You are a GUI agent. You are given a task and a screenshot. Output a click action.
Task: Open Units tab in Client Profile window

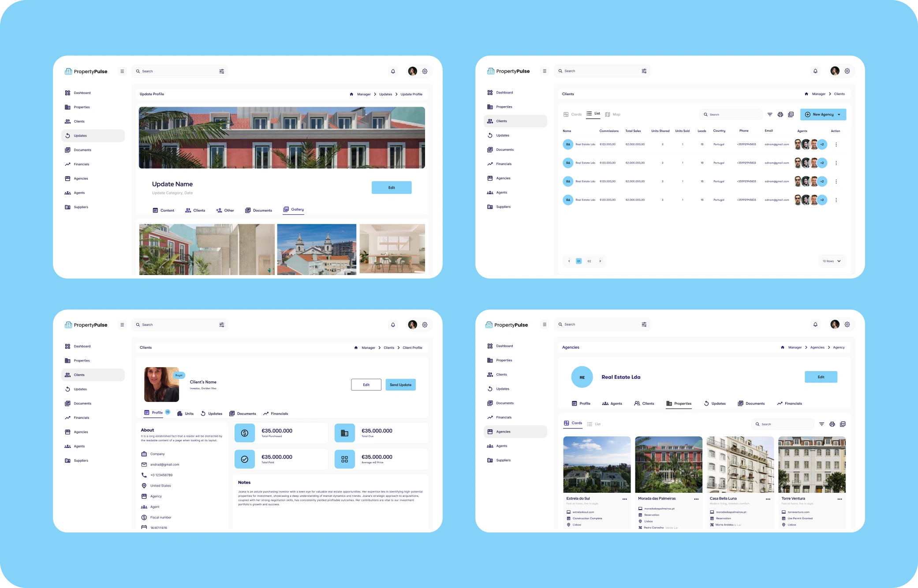click(185, 413)
